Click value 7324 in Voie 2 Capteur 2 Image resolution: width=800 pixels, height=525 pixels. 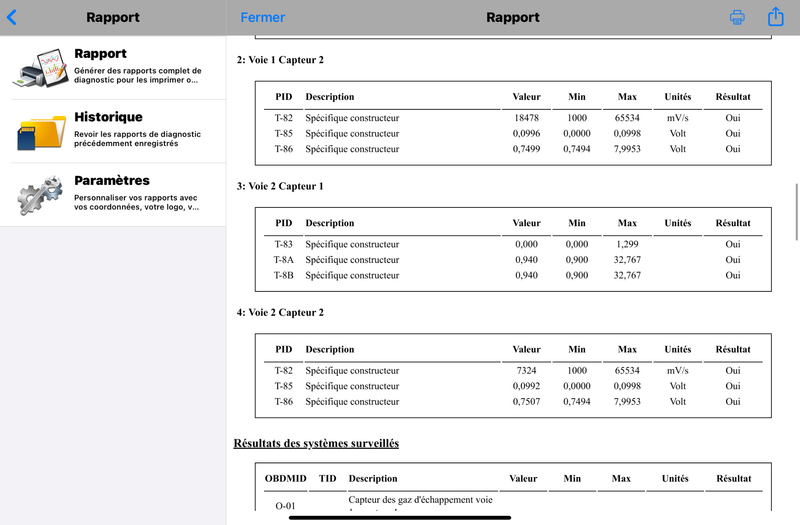(526, 370)
